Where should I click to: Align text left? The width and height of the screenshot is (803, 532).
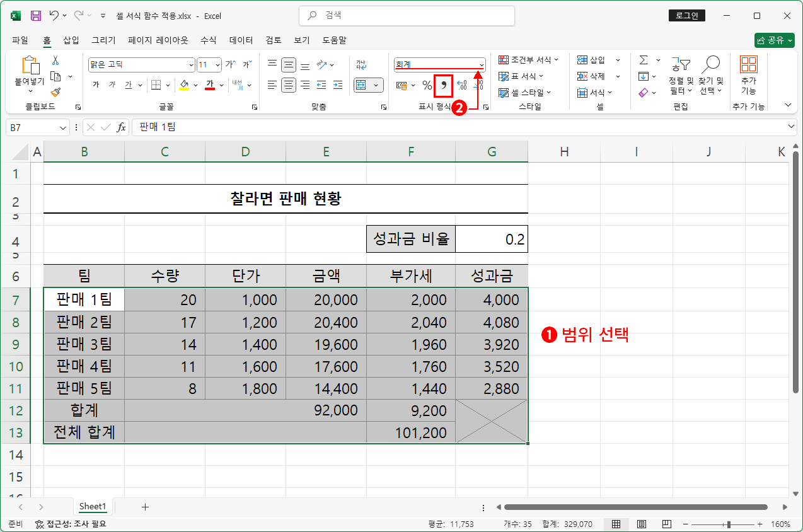coord(272,84)
